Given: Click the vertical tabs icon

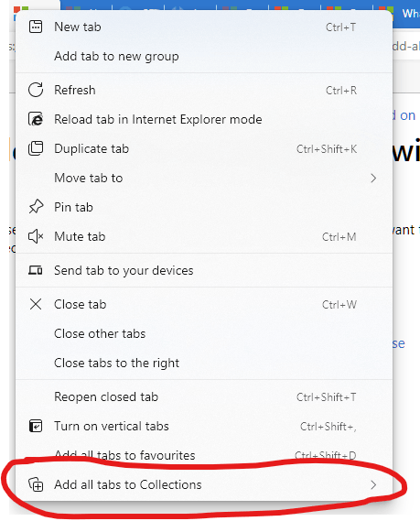Looking at the screenshot, I should (x=36, y=426).
